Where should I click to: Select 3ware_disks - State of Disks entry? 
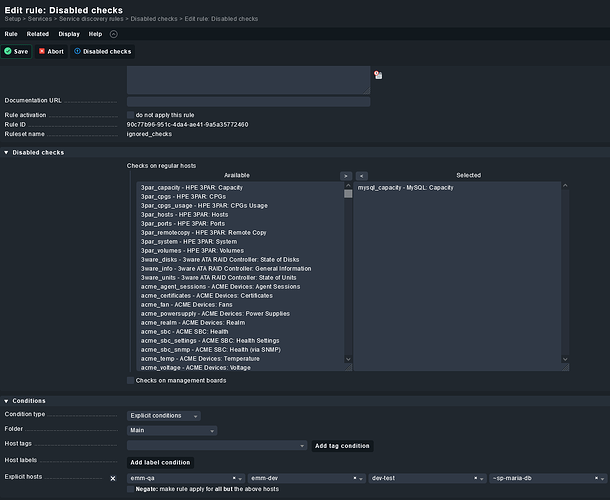click(220, 260)
